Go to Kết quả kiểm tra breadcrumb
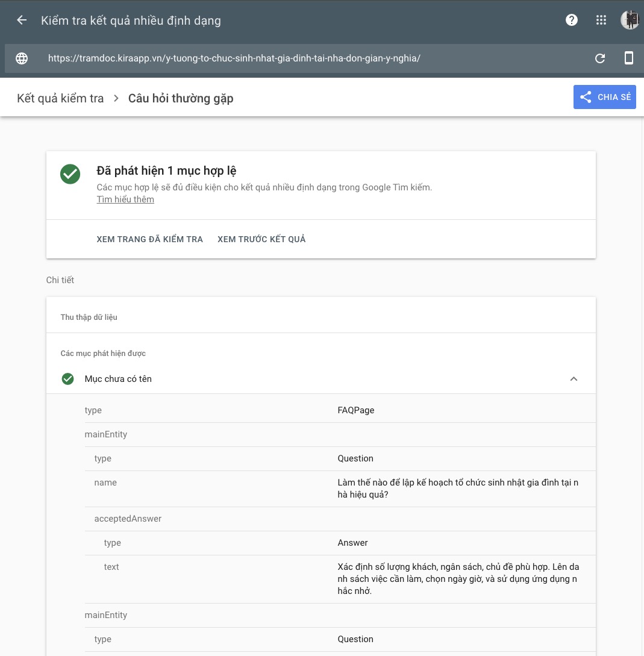 [60, 98]
